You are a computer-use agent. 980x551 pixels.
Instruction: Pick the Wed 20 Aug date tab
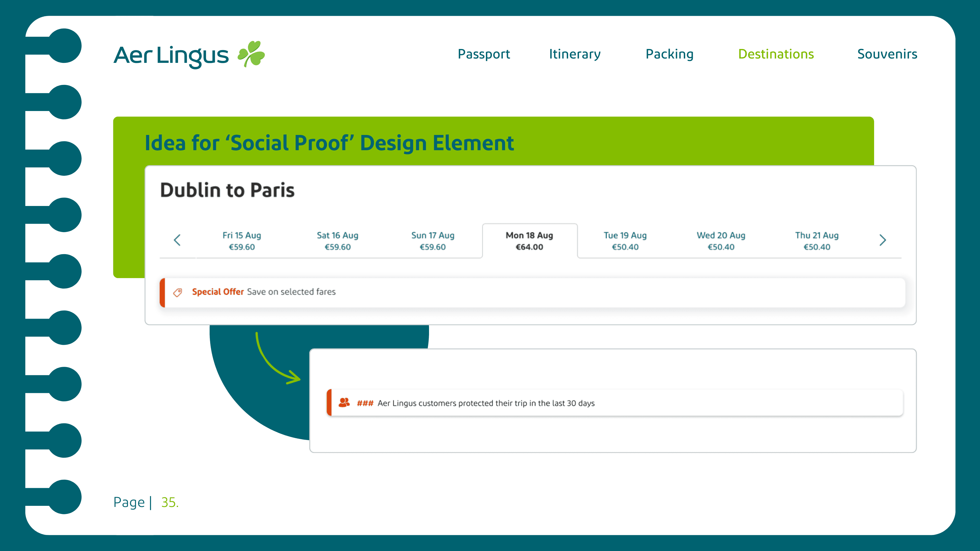pyautogui.click(x=721, y=241)
